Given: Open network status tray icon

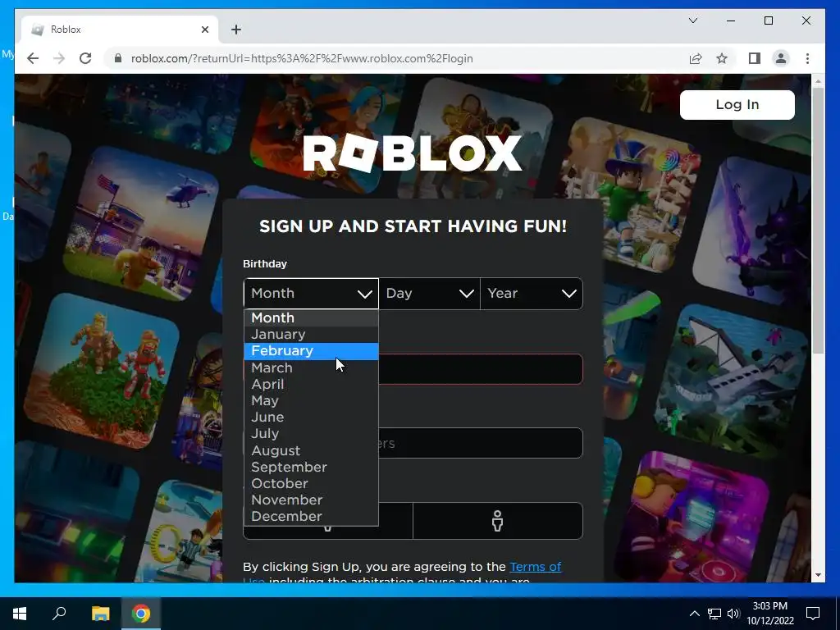Looking at the screenshot, I should point(714,614).
